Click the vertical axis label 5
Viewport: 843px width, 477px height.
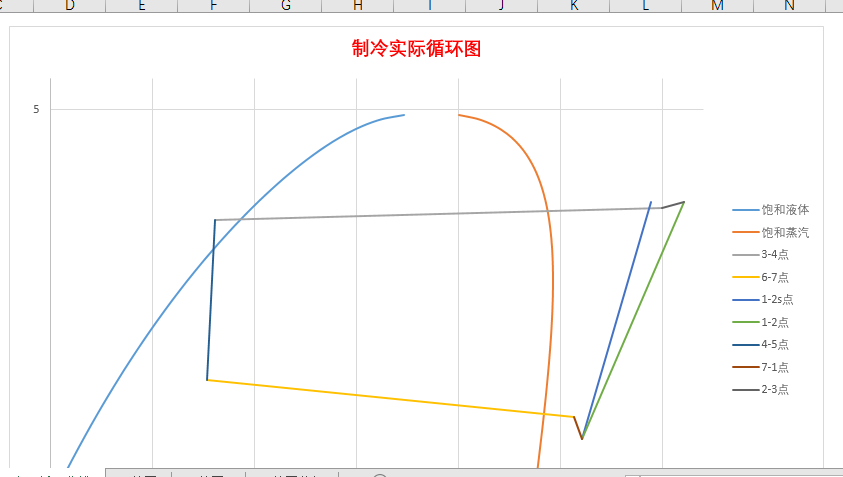pyautogui.click(x=36, y=109)
